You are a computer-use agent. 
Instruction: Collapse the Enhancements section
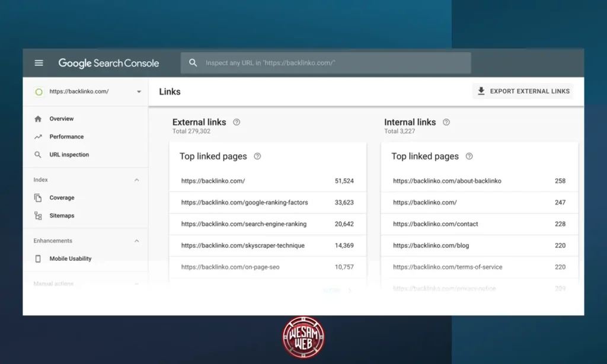pyautogui.click(x=137, y=241)
